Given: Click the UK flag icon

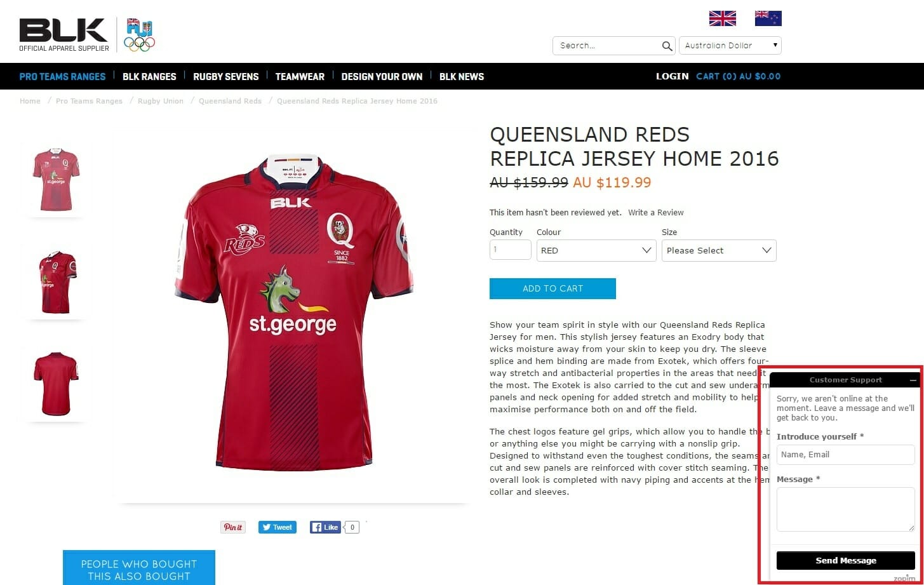Looking at the screenshot, I should 722,18.
